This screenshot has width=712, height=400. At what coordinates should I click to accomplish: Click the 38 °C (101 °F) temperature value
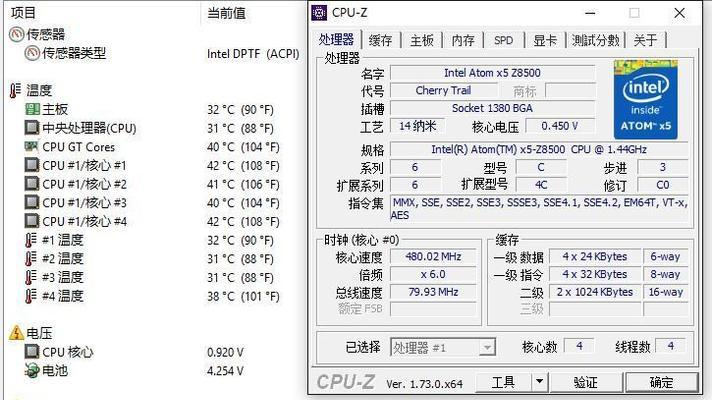pos(243,296)
